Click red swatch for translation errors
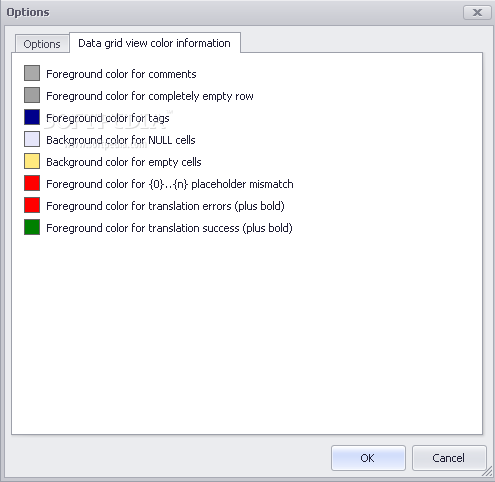This screenshot has height=482, width=495. click(32, 205)
